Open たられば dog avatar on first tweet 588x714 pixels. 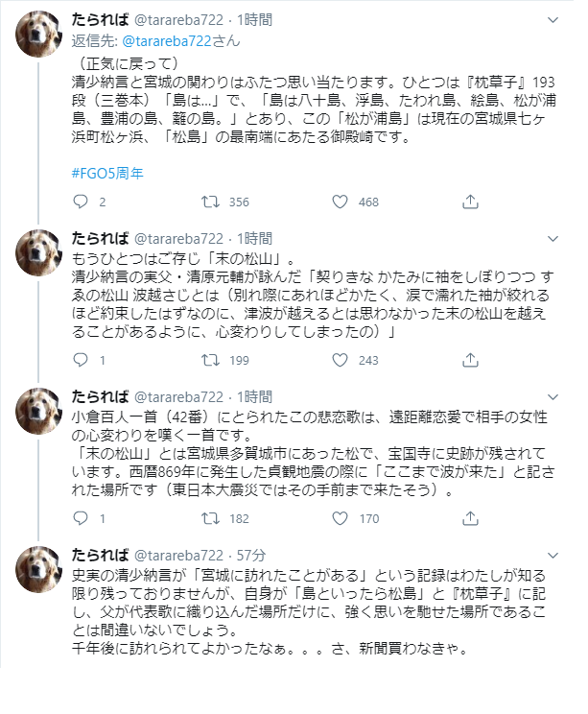tap(40, 36)
